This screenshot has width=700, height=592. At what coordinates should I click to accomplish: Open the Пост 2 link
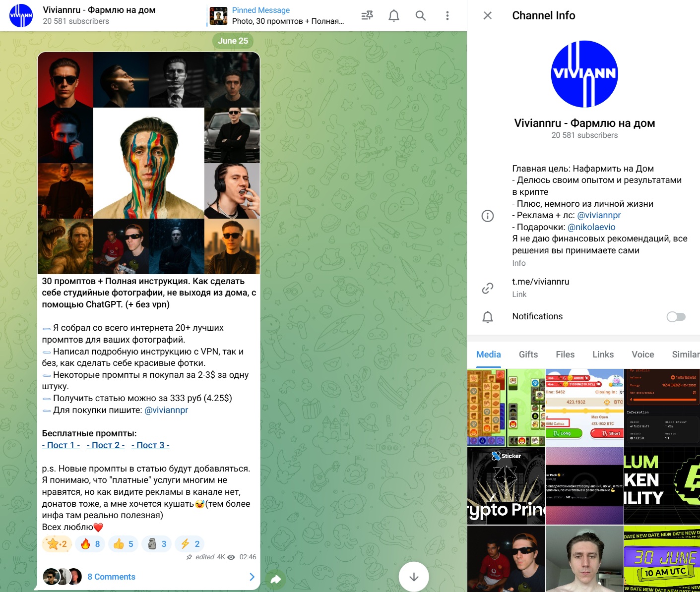click(106, 445)
